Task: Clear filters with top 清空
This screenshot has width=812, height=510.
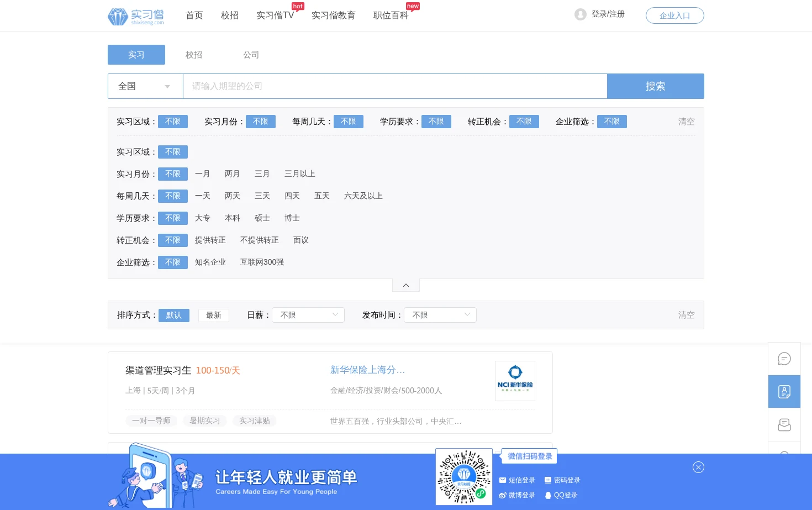Action: pyautogui.click(x=687, y=122)
